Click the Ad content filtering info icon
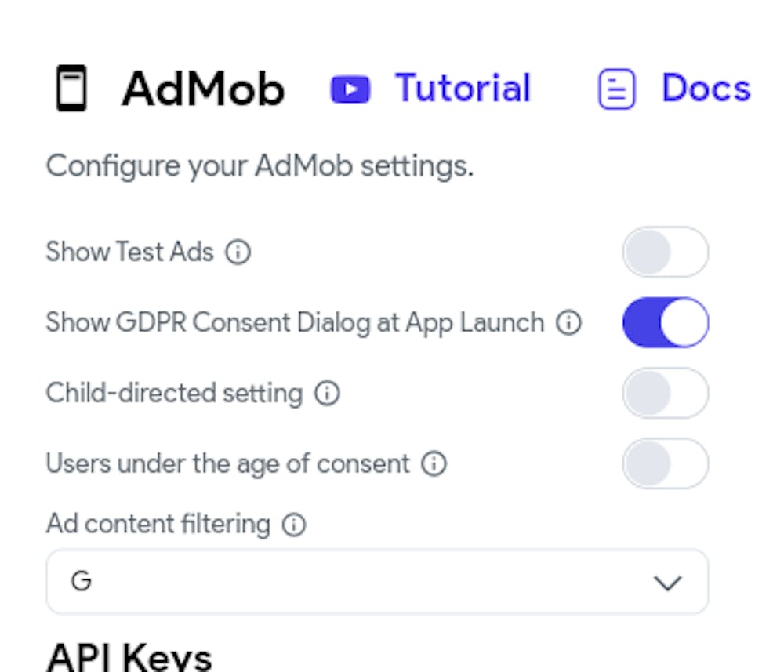The image size is (784, 672). pos(294,524)
